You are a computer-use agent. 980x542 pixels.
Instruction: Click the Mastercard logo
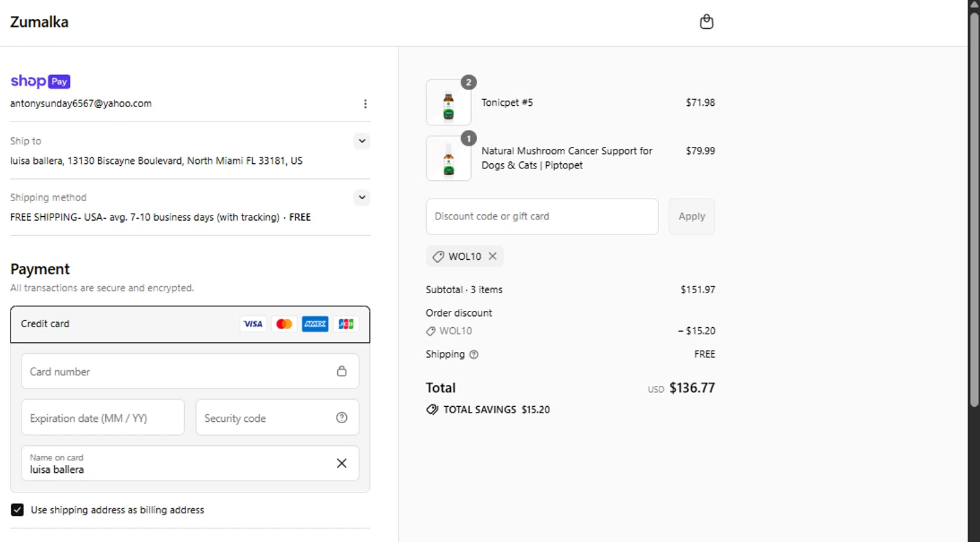click(284, 324)
